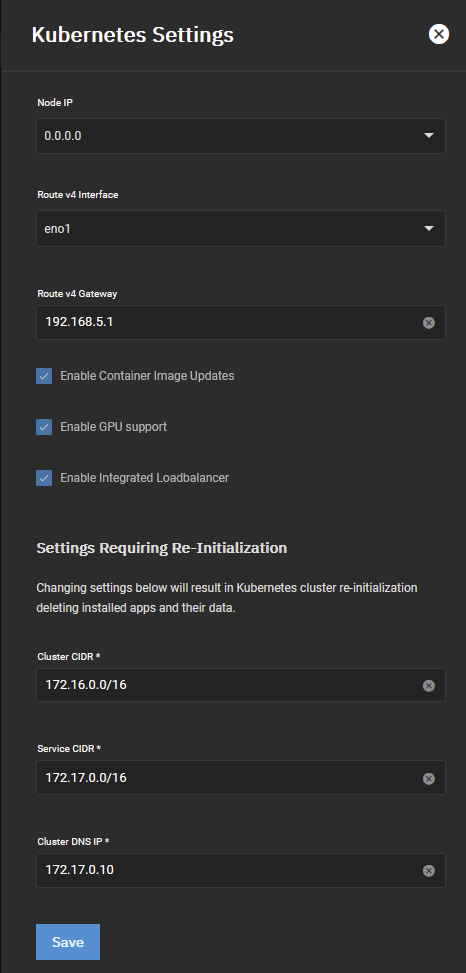Click the Route v4 Gateway label
The image size is (466, 973).
(77, 294)
